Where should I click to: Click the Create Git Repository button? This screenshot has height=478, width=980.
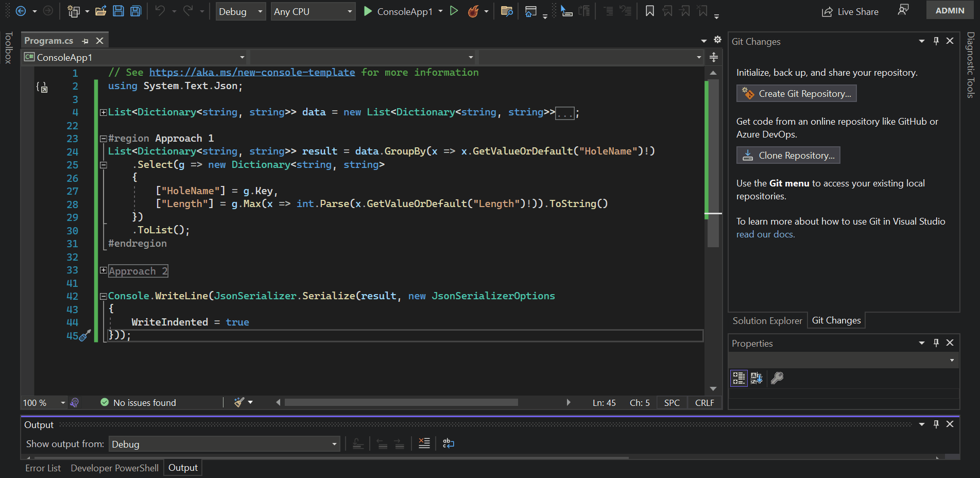click(x=796, y=93)
